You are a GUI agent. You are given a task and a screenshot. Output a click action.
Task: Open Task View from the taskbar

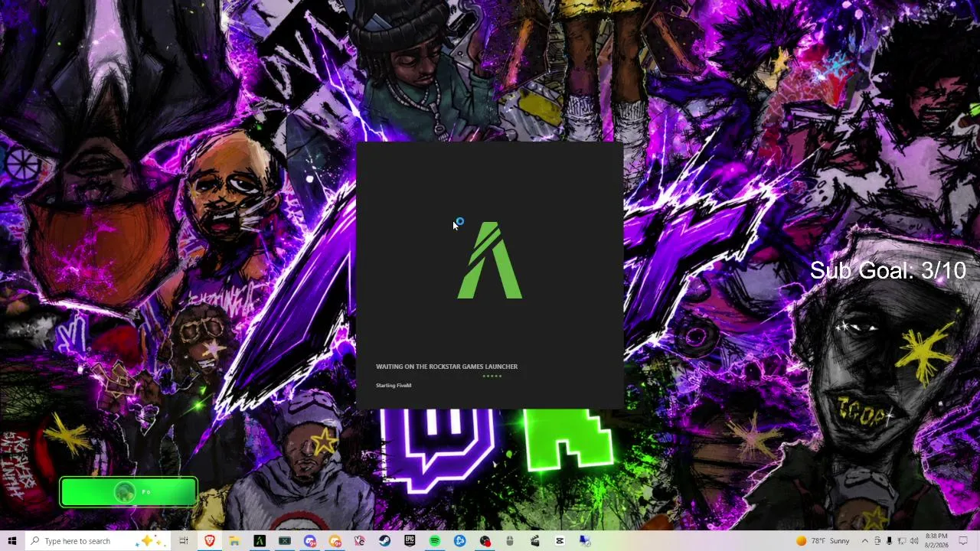[184, 541]
